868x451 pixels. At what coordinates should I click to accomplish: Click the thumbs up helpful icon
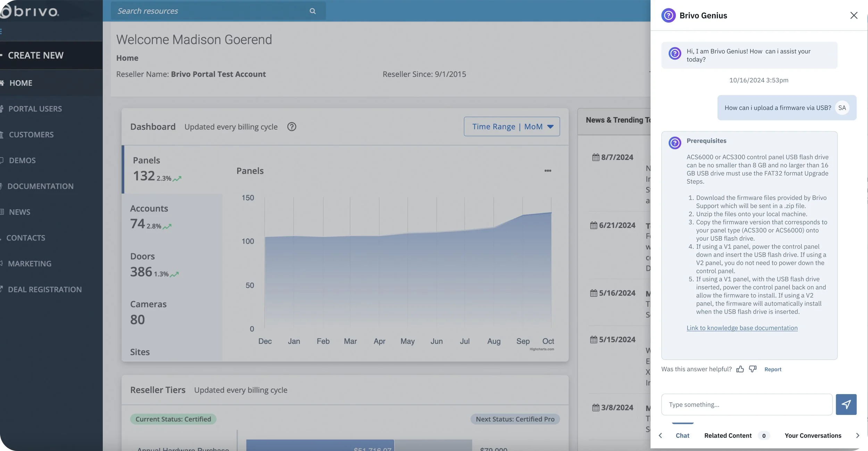(740, 369)
